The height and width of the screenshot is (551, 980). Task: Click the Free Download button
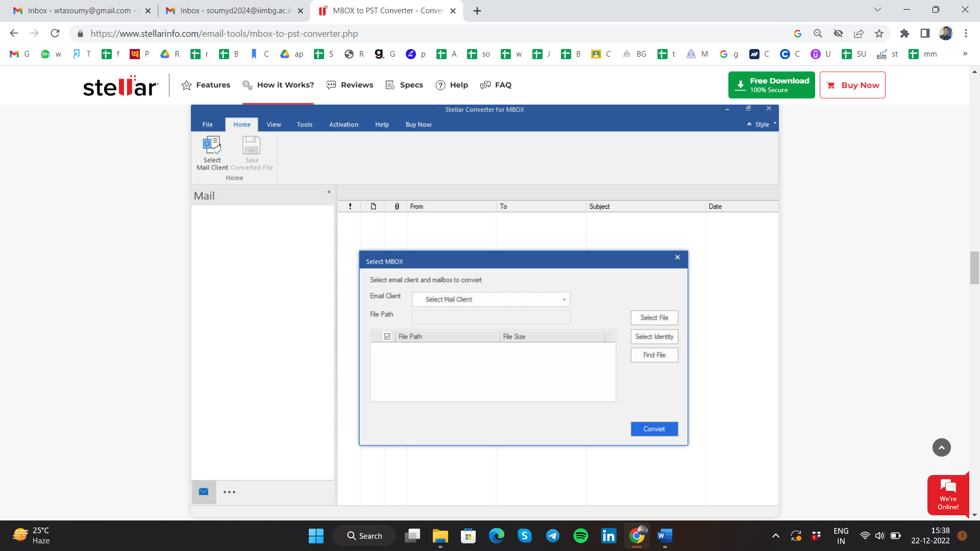pyautogui.click(x=771, y=85)
